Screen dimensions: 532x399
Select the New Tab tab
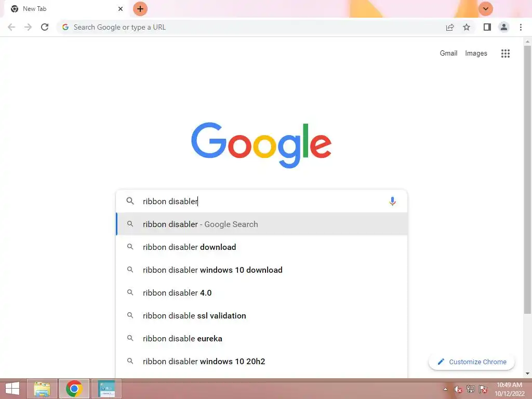tap(67, 9)
